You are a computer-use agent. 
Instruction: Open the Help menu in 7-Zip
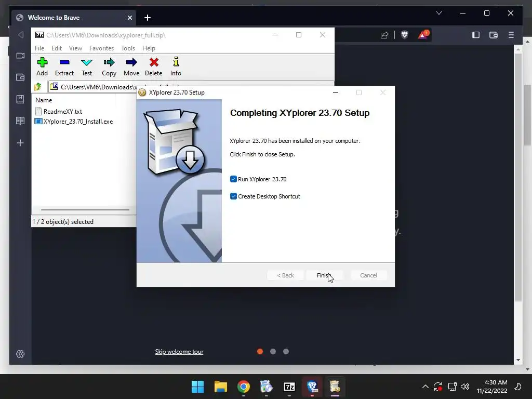(x=149, y=48)
